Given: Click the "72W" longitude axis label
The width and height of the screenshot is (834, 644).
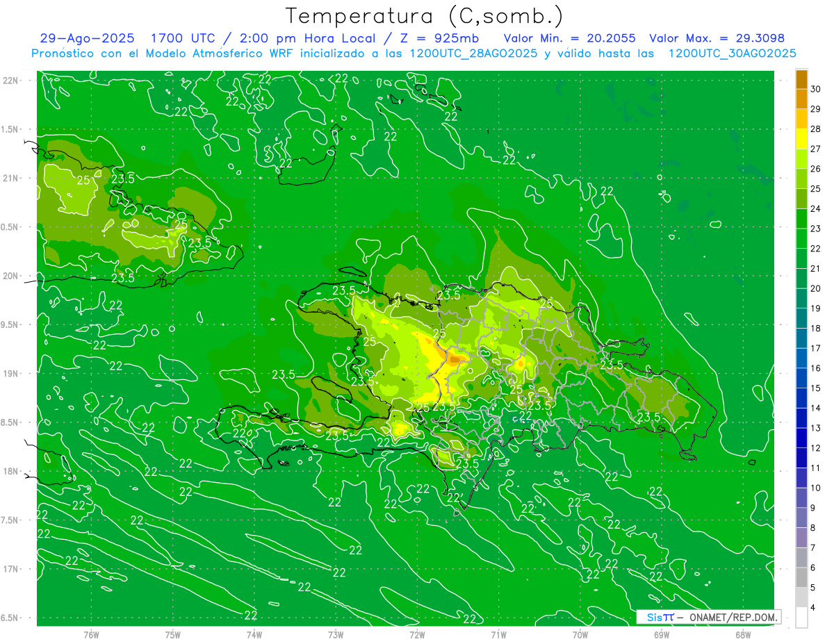Looking at the screenshot, I should [x=417, y=635].
